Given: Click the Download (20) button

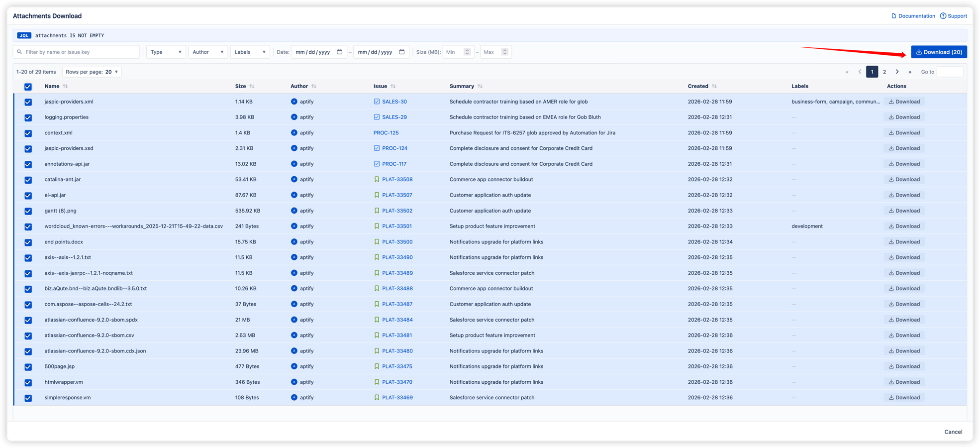Looking at the screenshot, I should [939, 52].
